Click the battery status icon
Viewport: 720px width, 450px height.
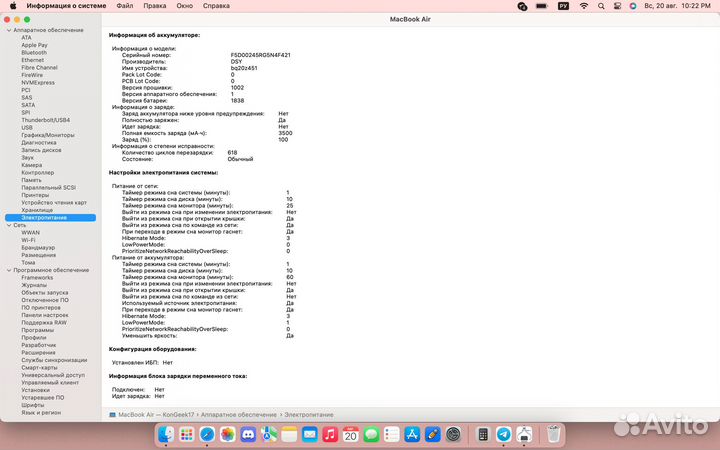tap(542, 6)
